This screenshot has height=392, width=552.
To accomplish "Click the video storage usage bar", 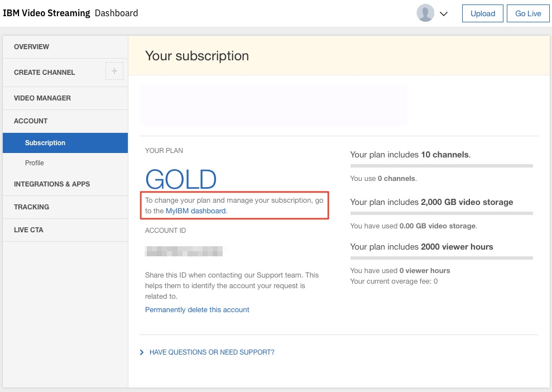I will click(x=441, y=213).
